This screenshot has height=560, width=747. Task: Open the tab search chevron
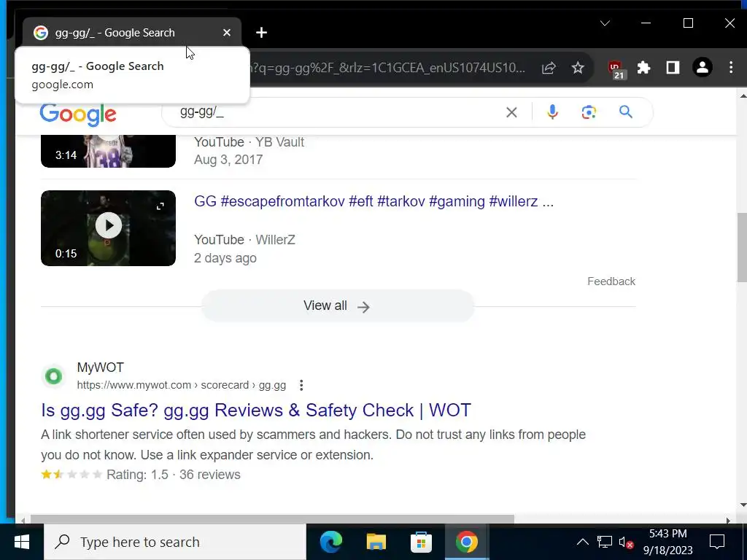coord(605,23)
